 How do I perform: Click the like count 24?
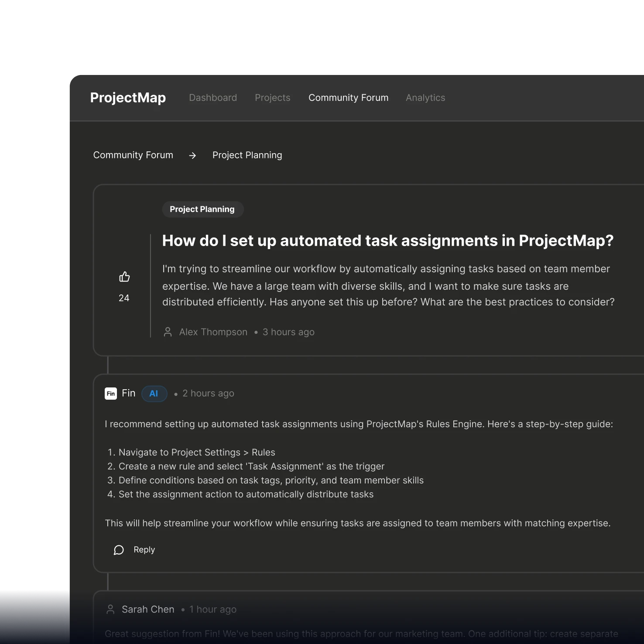pyautogui.click(x=124, y=298)
